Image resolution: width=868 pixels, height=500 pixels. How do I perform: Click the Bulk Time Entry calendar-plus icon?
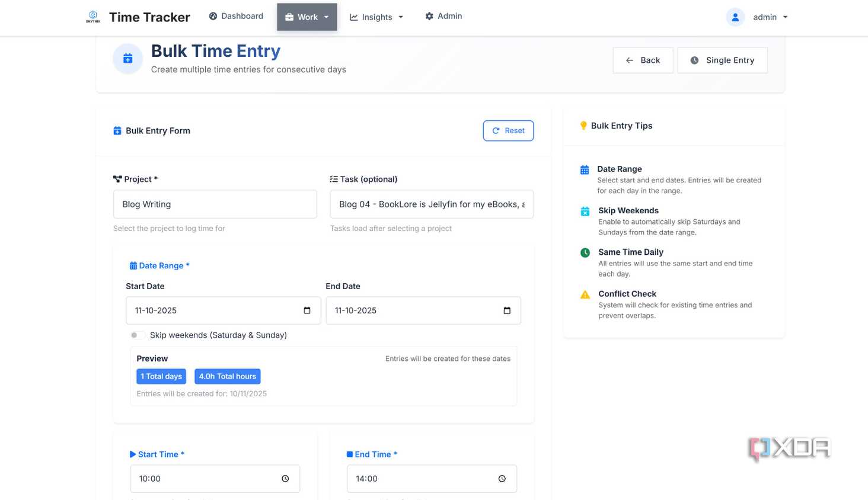tap(128, 59)
